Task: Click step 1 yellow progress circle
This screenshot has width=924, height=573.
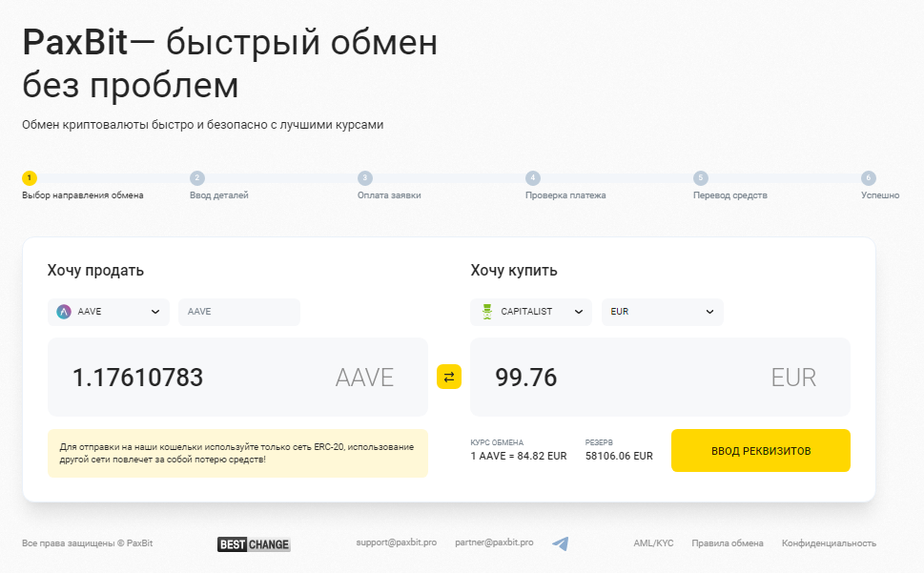Action: (30, 177)
